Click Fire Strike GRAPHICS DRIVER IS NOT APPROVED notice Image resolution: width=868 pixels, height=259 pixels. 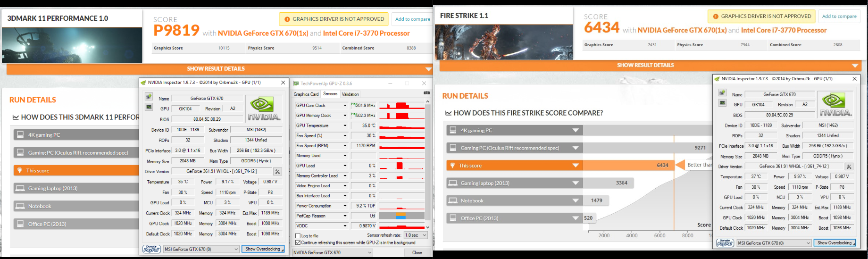[x=761, y=16]
